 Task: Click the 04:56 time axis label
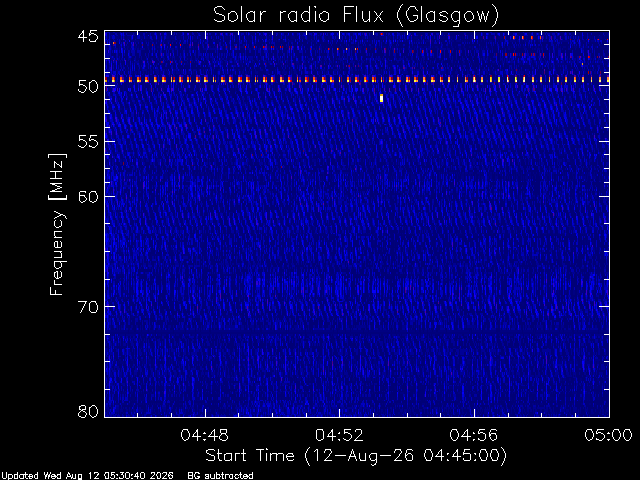[474, 435]
